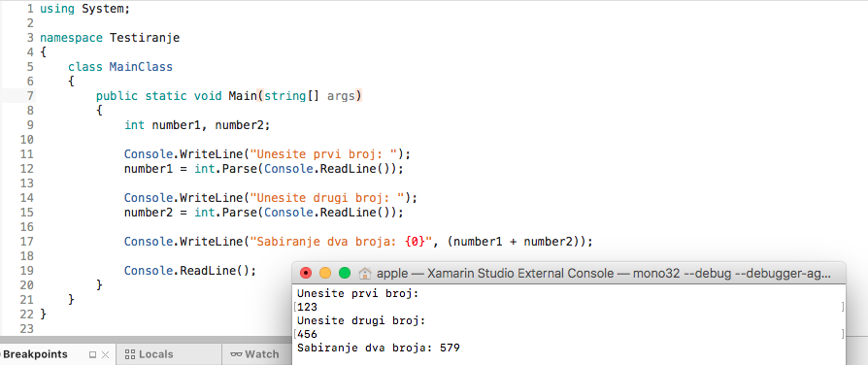
Task: Minimize the console using yellow button
Action: (x=325, y=273)
